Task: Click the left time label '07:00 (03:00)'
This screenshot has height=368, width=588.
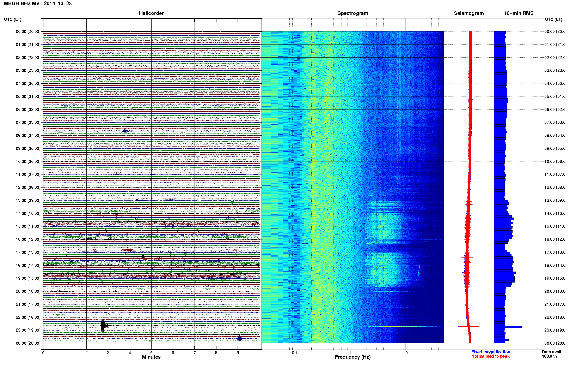Action: coord(28,122)
